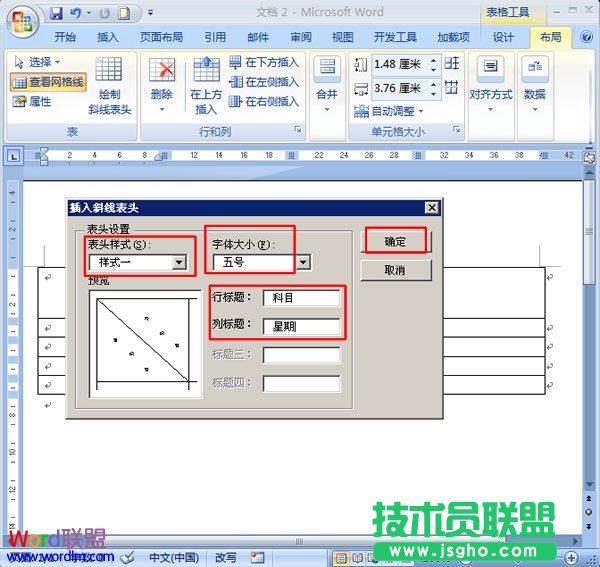Zoom in with the plus button
The height and width of the screenshot is (567, 600).
(571, 558)
